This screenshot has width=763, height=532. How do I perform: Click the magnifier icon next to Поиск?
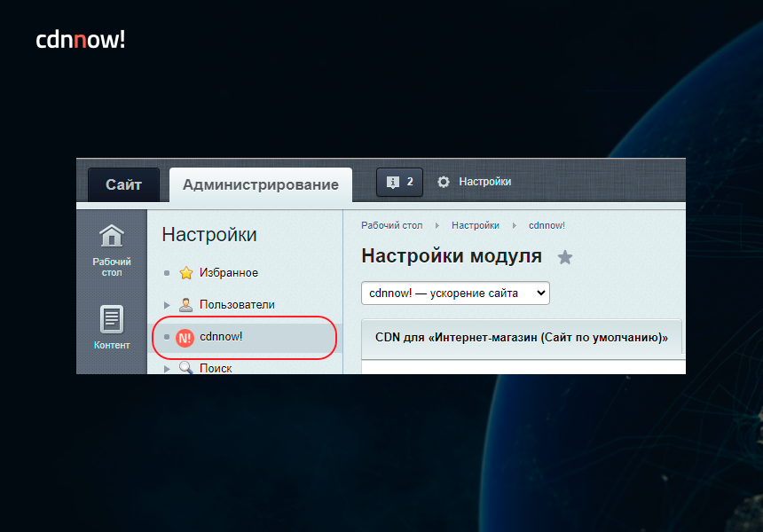[x=185, y=367]
